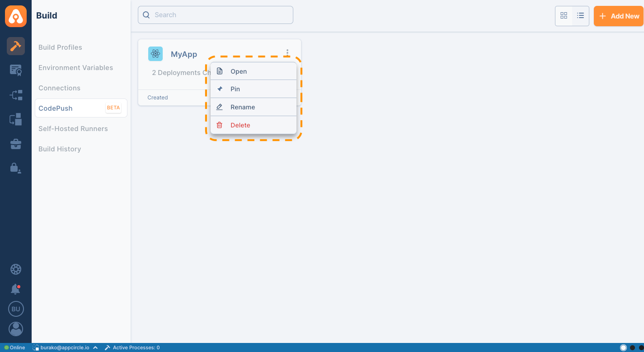This screenshot has height=352, width=644.
Task: Click the user profile avatar icon
Action: (16, 329)
